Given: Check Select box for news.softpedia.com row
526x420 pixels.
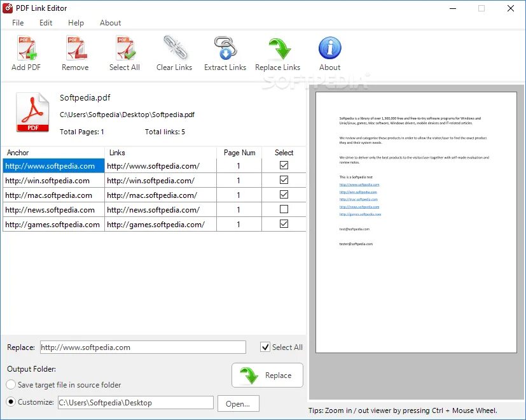Looking at the screenshot, I should 284,209.
